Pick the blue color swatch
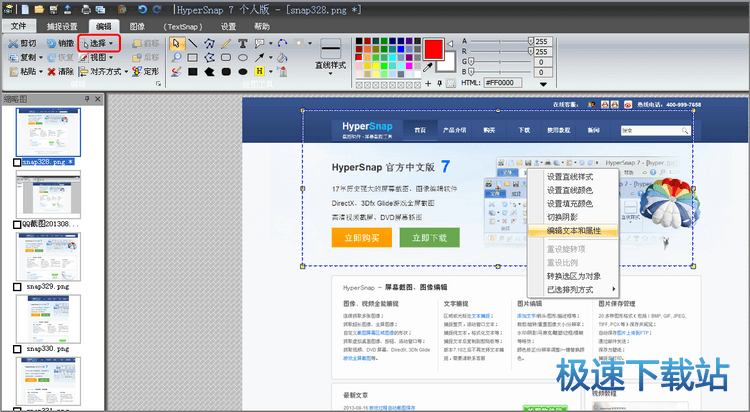This screenshot has height=412, width=750. tap(401, 49)
